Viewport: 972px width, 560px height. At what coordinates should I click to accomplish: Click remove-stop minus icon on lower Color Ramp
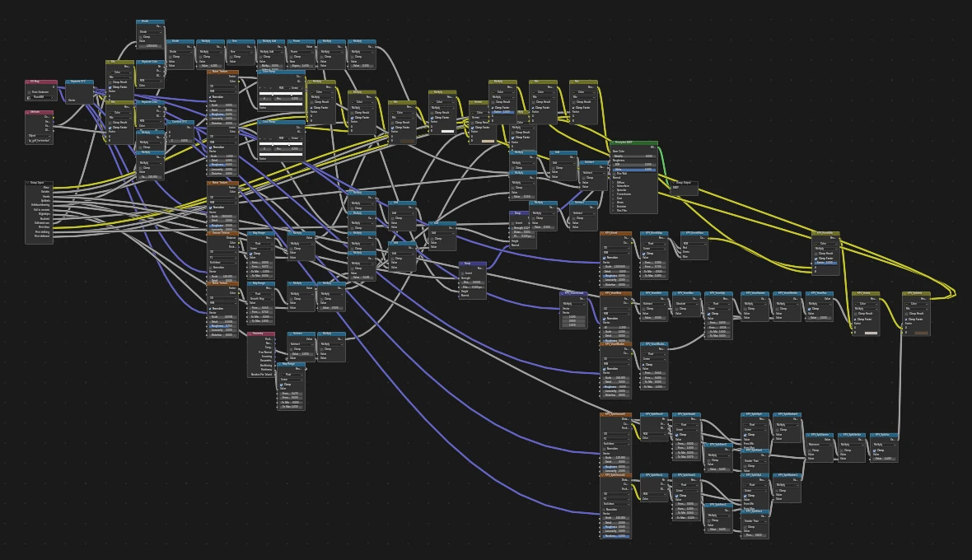264,138
